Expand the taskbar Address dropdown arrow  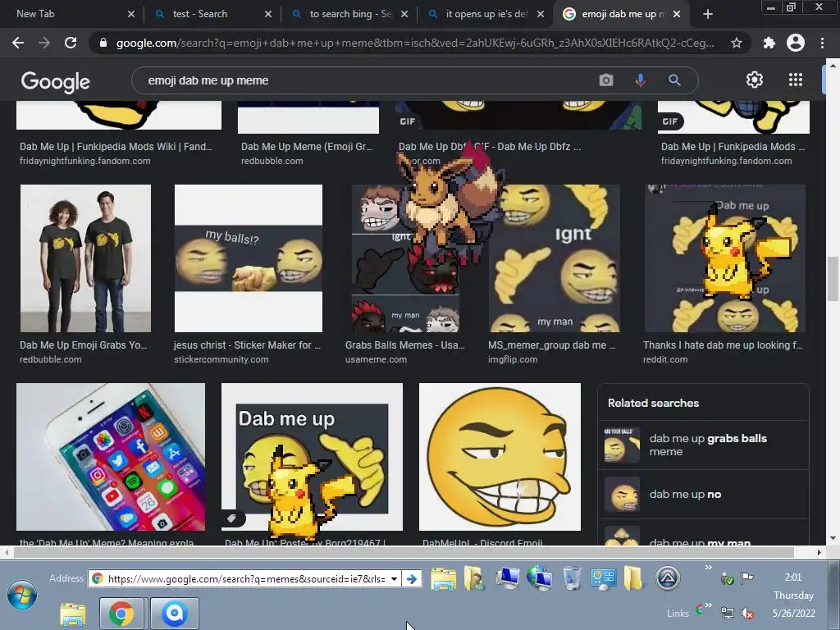tap(395, 578)
